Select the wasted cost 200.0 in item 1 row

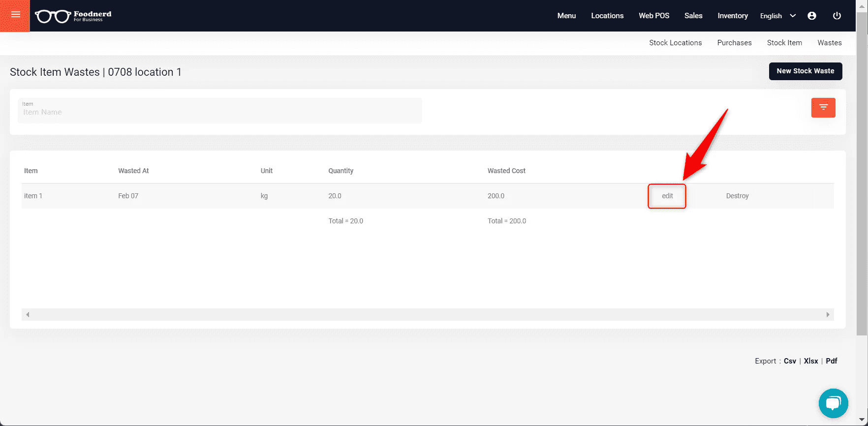(x=496, y=196)
